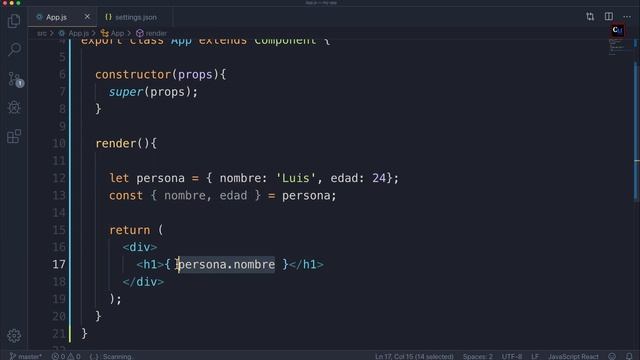Select render in the breadcrumb
640x360 pixels.
[151, 33]
